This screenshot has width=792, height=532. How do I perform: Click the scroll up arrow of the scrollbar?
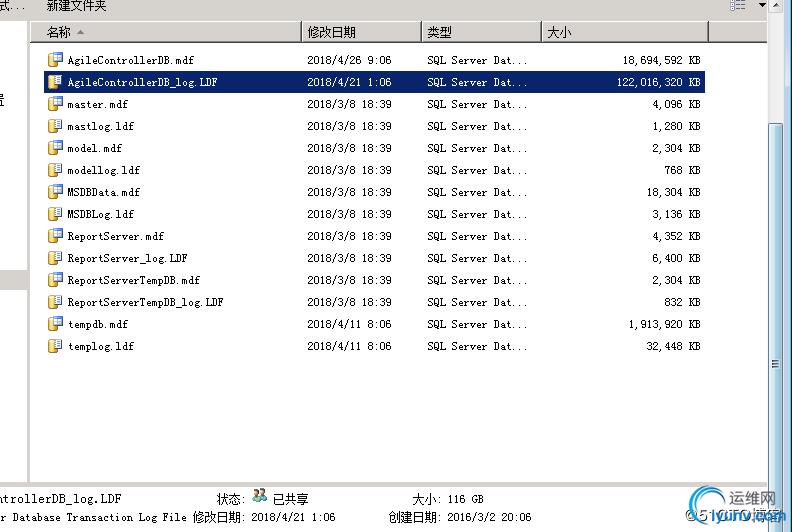coord(776,6)
